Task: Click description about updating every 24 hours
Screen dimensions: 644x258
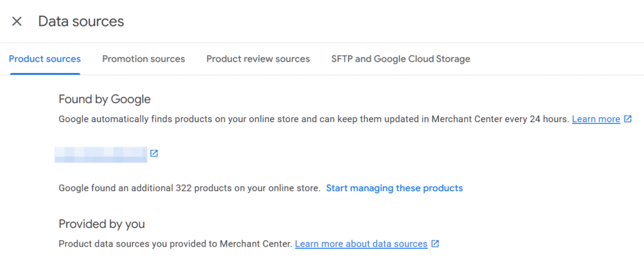Action: coord(314,119)
